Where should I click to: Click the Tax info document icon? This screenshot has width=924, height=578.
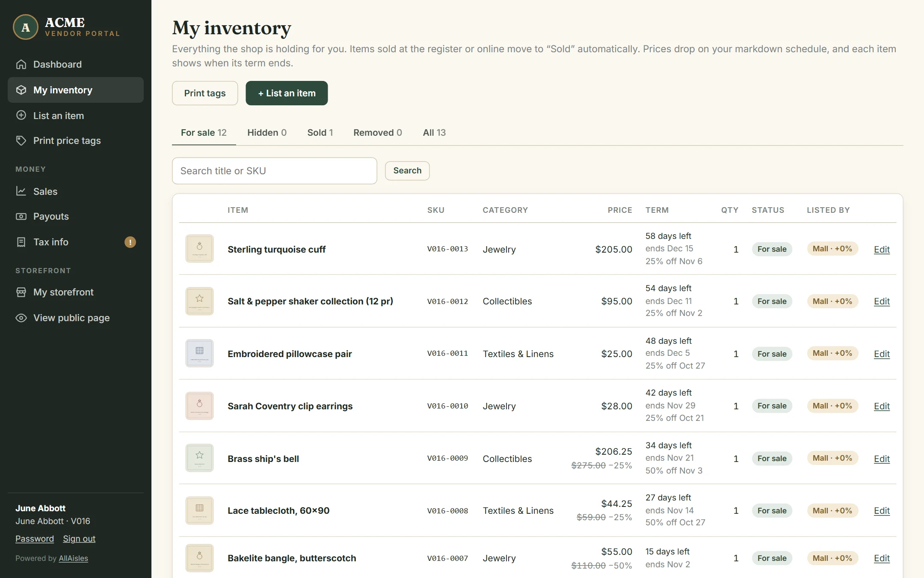pyautogui.click(x=21, y=242)
